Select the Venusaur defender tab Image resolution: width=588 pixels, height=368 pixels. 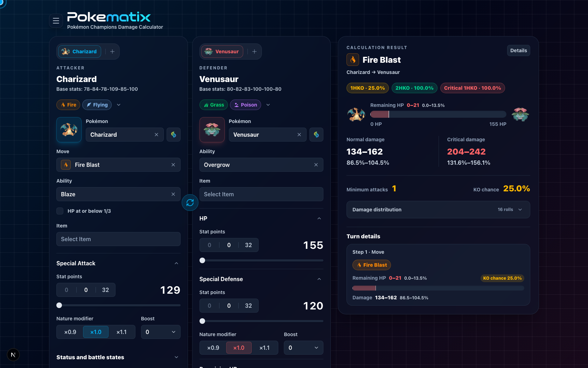(x=222, y=52)
